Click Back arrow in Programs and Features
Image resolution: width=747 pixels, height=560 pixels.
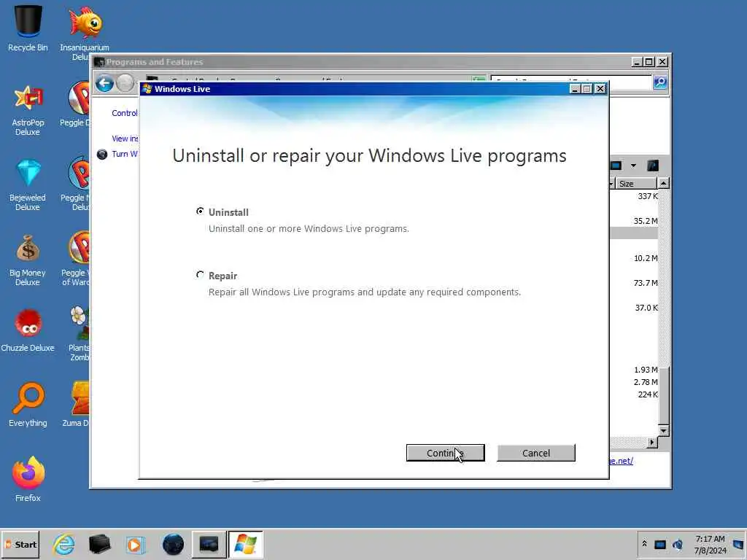(104, 83)
